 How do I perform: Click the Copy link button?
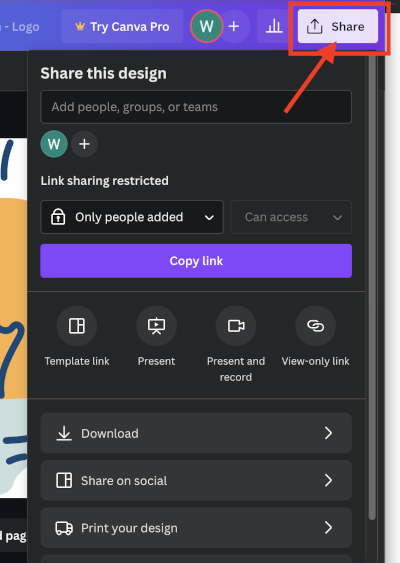[x=196, y=261]
